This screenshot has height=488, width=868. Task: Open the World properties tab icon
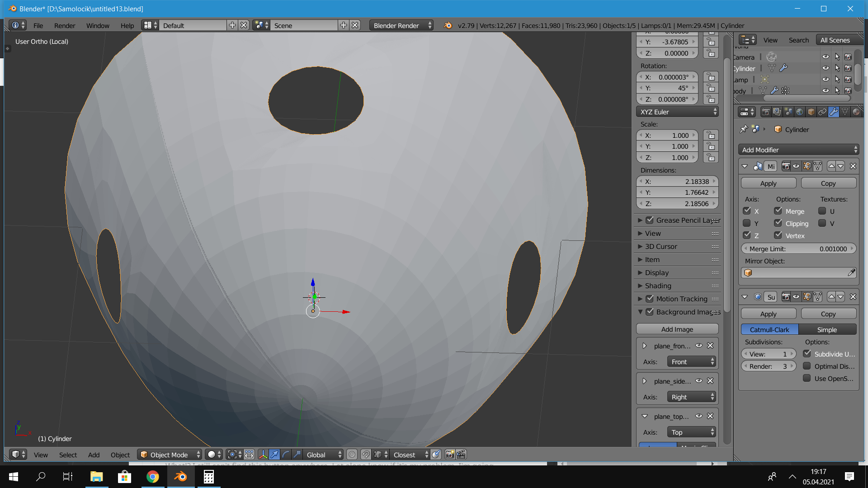pyautogui.click(x=800, y=112)
